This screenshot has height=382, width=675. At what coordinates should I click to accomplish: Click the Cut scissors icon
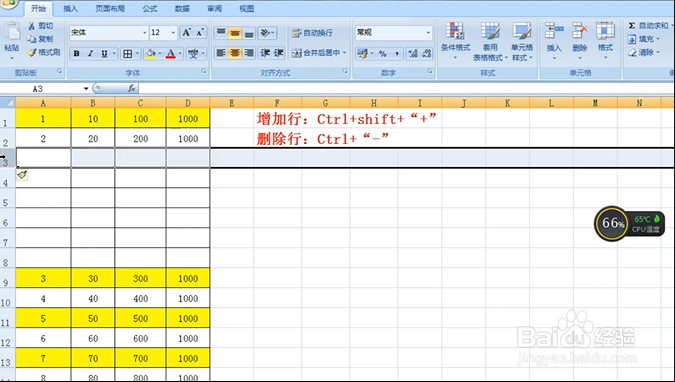(31, 26)
